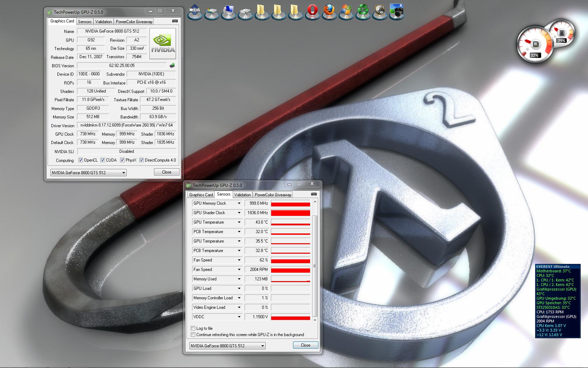Click scroll-up arrow of the sensors list
The height and width of the screenshot is (368, 588).
point(315,202)
